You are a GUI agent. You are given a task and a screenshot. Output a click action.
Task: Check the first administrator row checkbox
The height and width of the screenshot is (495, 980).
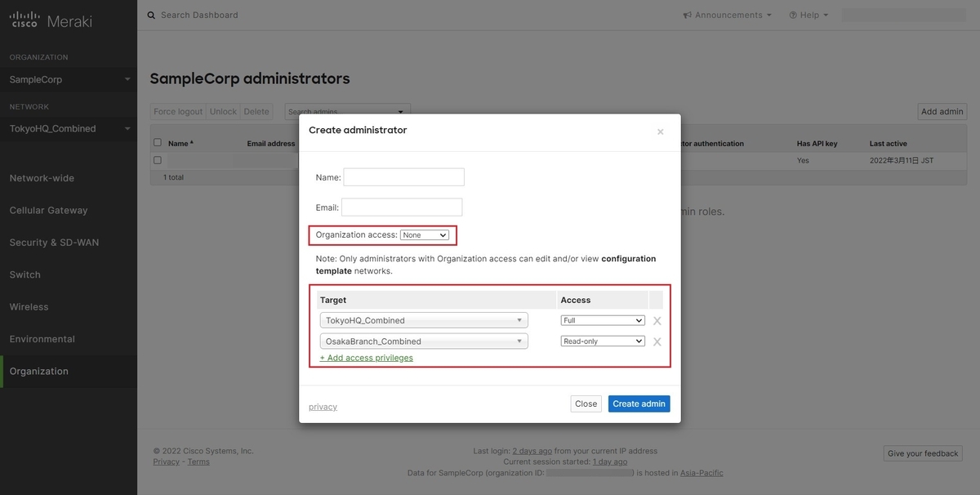[158, 160]
